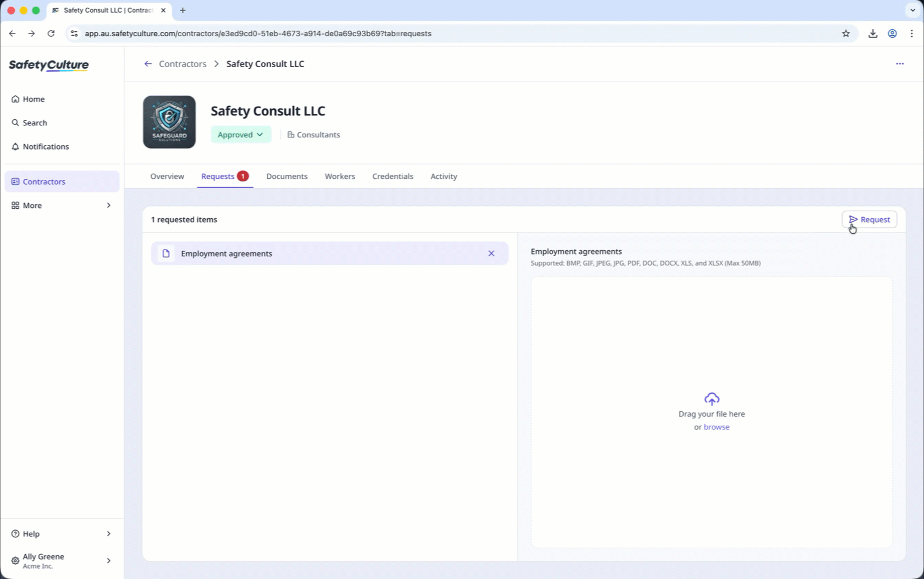Open Search in the sidebar

pos(62,123)
